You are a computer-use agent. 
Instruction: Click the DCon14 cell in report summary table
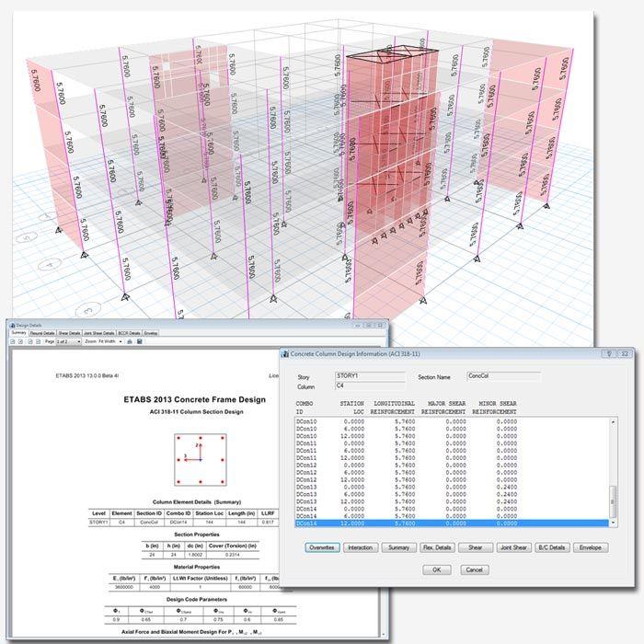(178, 523)
